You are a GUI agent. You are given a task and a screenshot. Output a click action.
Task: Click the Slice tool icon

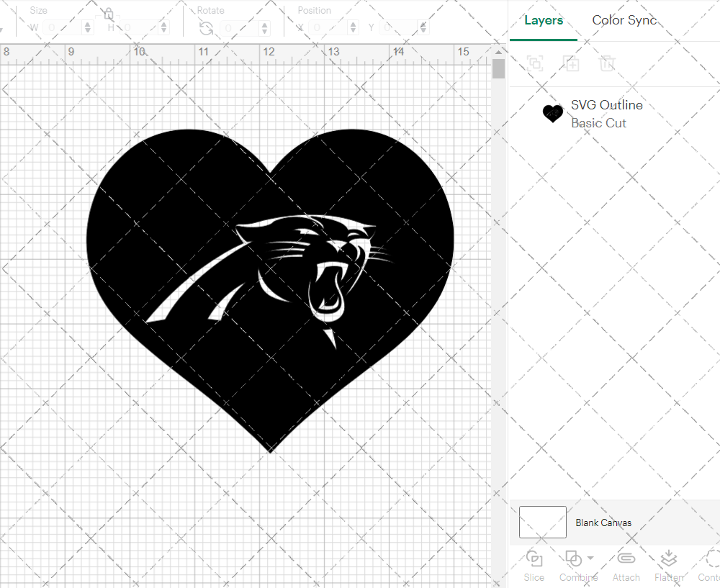(x=534, y=559)
